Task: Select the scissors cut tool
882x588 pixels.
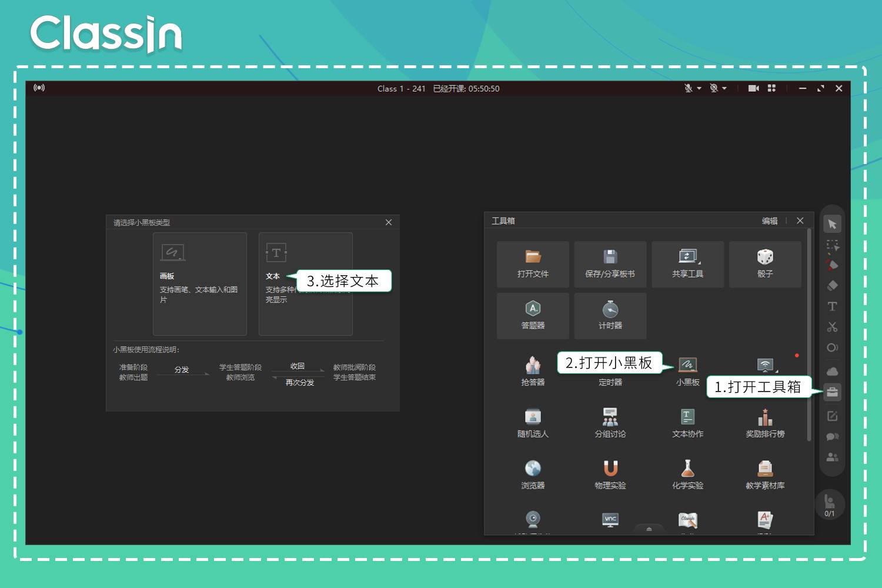Action: [832, 327]
